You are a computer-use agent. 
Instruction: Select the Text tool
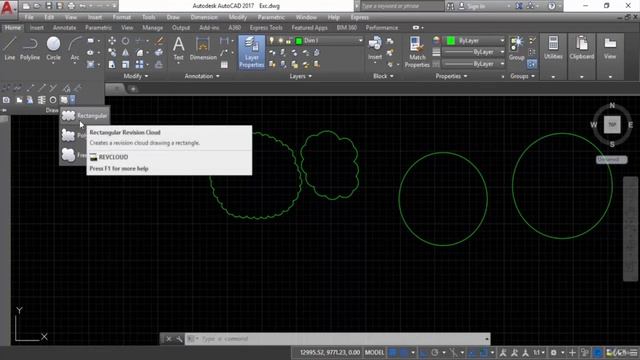pyautogui.click(x=178, y=49)
